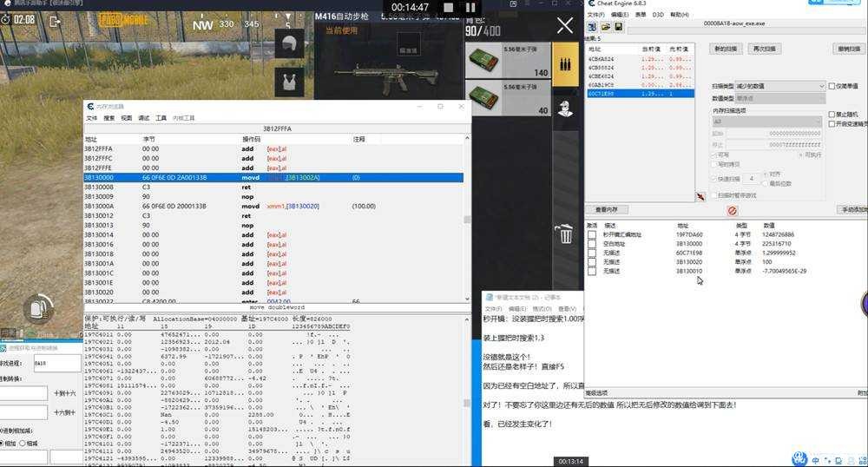Click the hex dump vertical scrollbar

[x=467, y=390]
